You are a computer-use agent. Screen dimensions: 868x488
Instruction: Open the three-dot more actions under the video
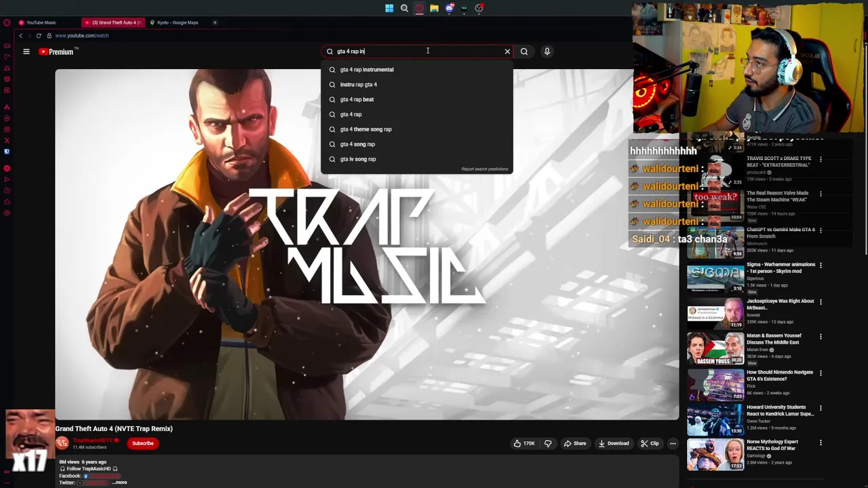coord(673,443)
